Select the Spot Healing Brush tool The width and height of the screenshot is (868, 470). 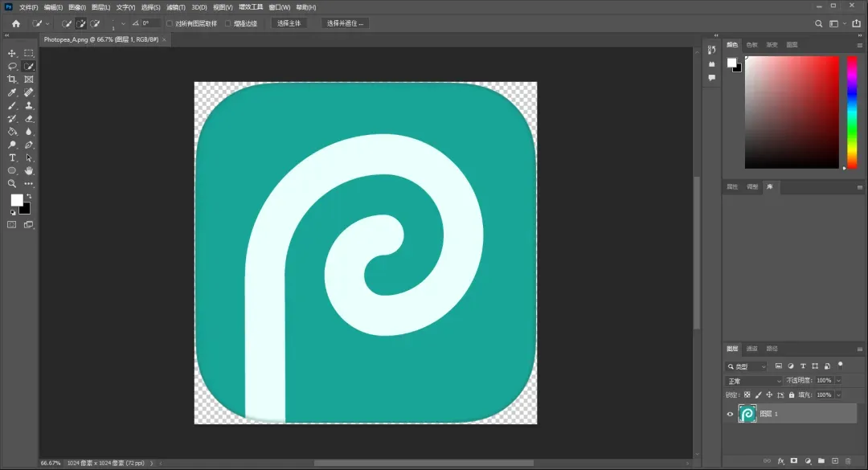click(29, 92)
